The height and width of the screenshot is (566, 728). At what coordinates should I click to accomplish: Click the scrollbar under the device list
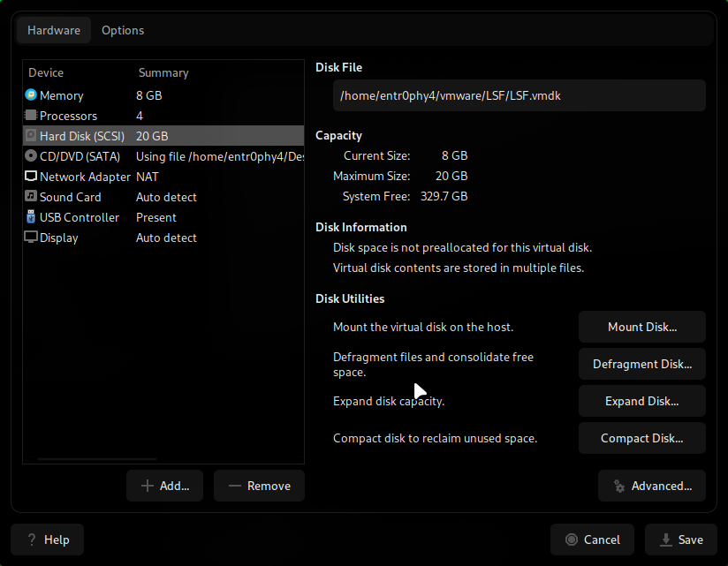tap(97, 457)
